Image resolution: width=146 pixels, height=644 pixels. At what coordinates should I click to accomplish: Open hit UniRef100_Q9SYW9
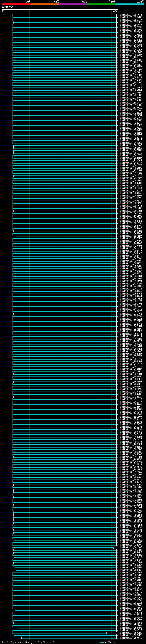pos(131,17)
